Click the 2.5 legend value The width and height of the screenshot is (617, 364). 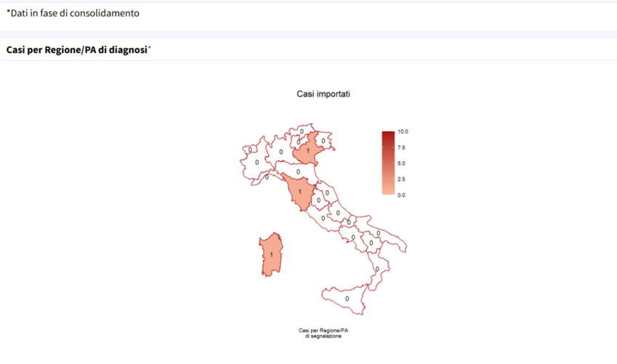pos(401,179)
